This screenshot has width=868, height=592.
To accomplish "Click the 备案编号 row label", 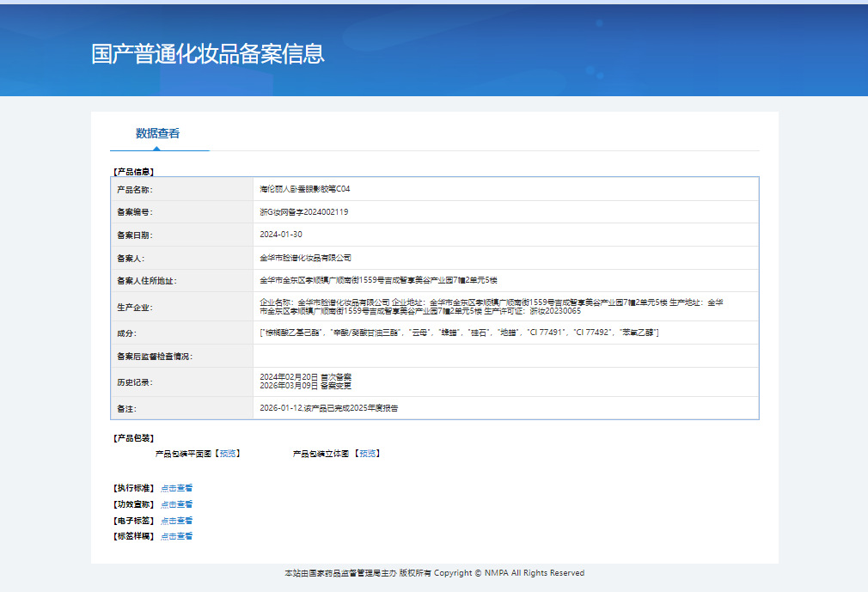I will [135, 212].
